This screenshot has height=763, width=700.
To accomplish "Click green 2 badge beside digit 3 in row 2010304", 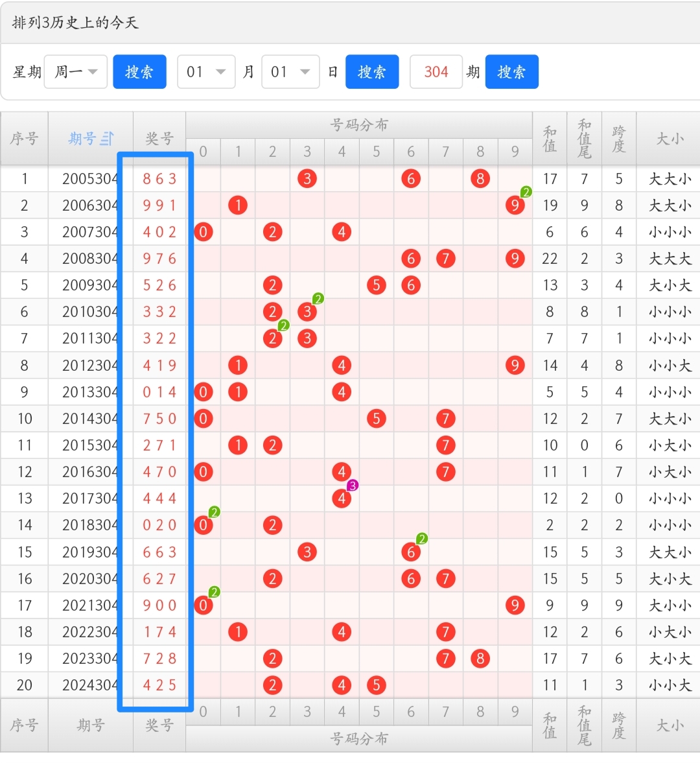I will tap(318, 299).
